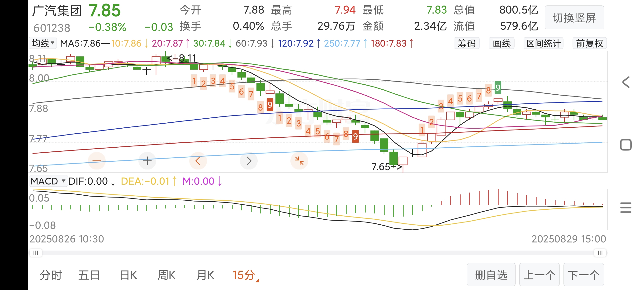Image resolution: width=644 pixels, height=290 pixels.
Task: Tap the Android home square button
Action: tap(626, 145)
